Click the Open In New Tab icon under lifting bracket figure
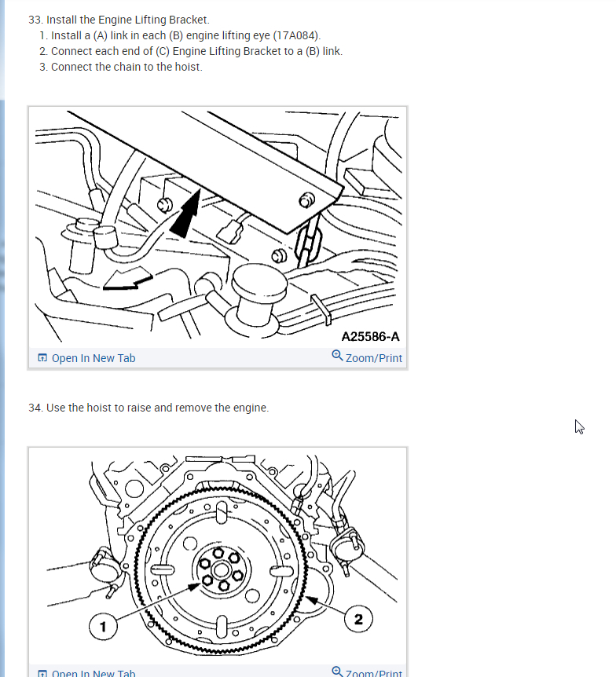 click(42, 357)
